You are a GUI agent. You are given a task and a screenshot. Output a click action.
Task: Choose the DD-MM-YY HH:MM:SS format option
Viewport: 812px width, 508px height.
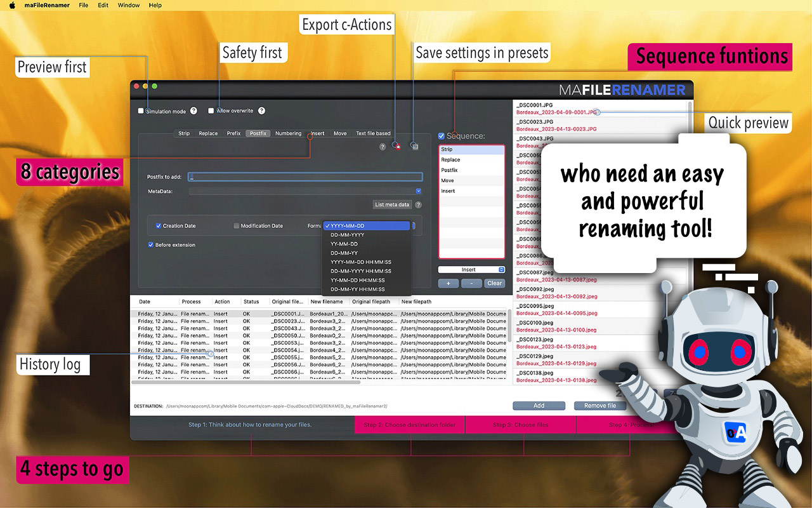click(x=367, y=290)
